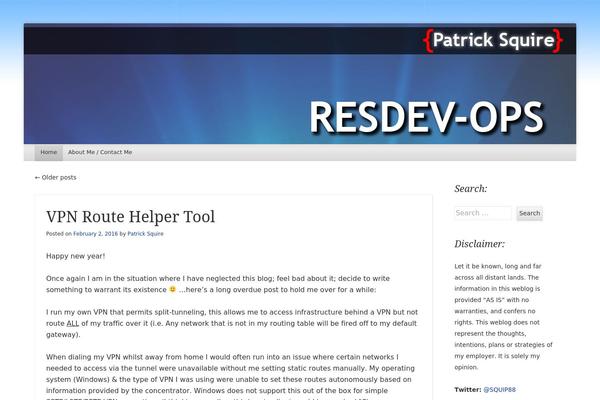This screenshot has height=400, width=600.
Task: Open the VPN Route Helper Tool post
Action: click(x=130, y=217)
